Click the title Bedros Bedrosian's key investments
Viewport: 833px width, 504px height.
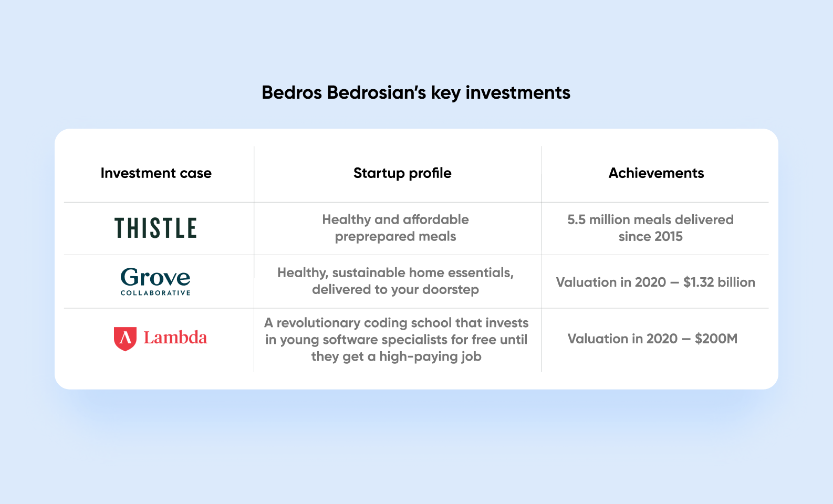coord(416,92)
